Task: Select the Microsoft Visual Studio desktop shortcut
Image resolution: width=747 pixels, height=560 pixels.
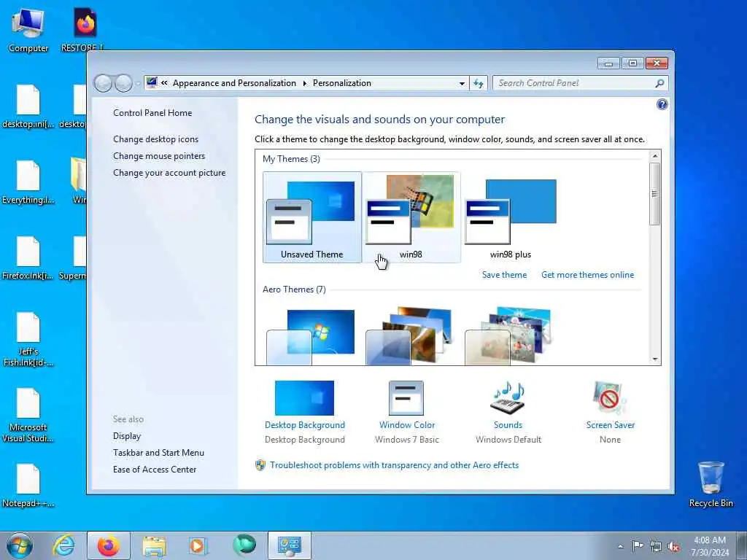Action: tap(28, 415)
